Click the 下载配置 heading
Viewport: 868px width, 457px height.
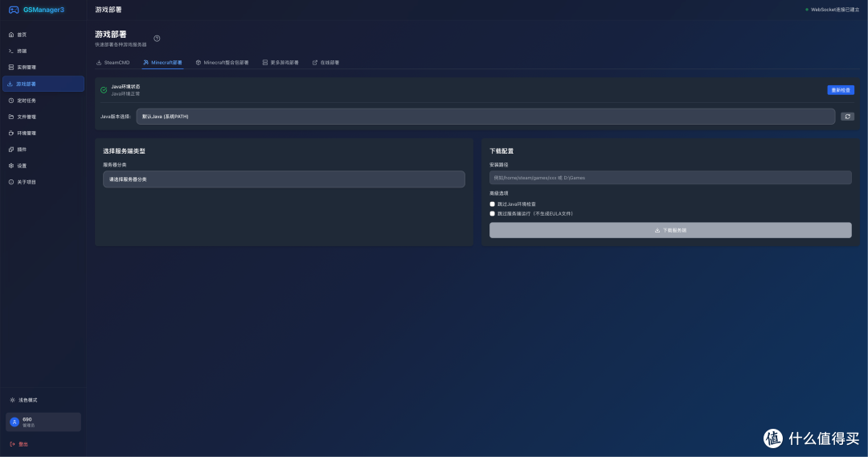(x=502, y=150)
